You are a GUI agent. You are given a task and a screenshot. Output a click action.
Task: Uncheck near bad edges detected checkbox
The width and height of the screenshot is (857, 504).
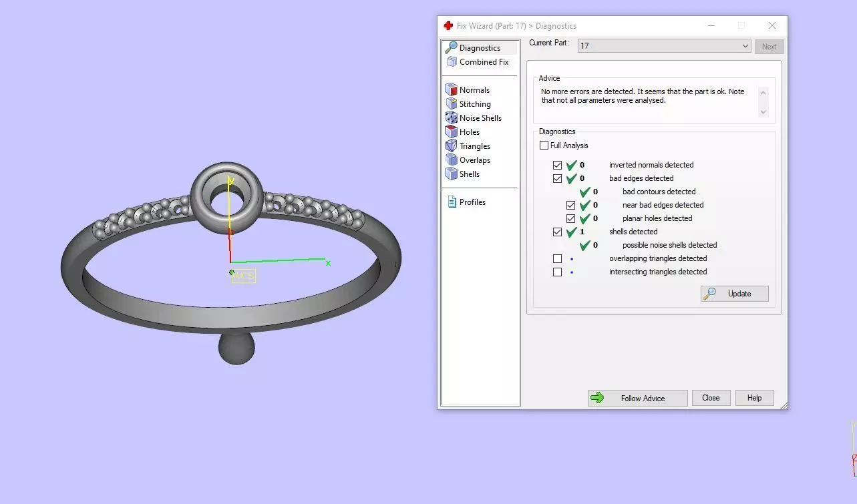tap(571, 205)
